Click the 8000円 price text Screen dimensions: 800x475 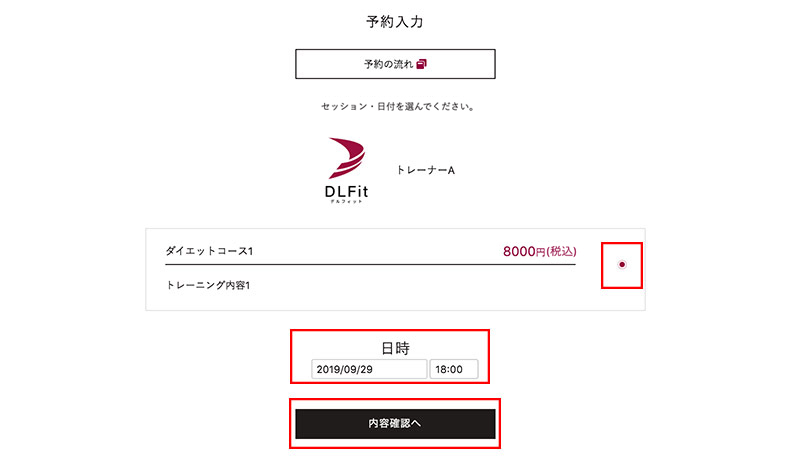point(524,251)
